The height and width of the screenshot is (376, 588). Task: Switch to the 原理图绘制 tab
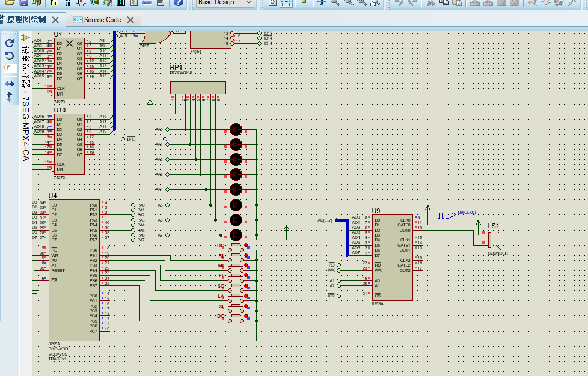click(26, 19)
